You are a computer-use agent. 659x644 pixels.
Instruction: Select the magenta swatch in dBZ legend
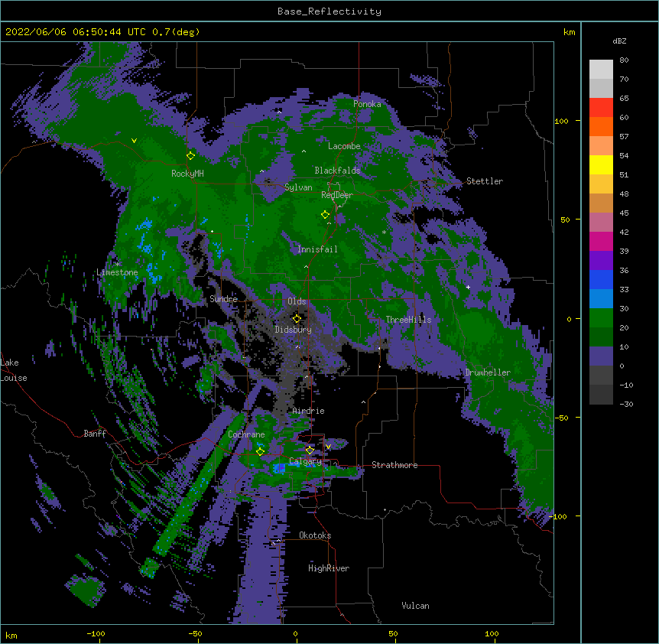(601, 241)
